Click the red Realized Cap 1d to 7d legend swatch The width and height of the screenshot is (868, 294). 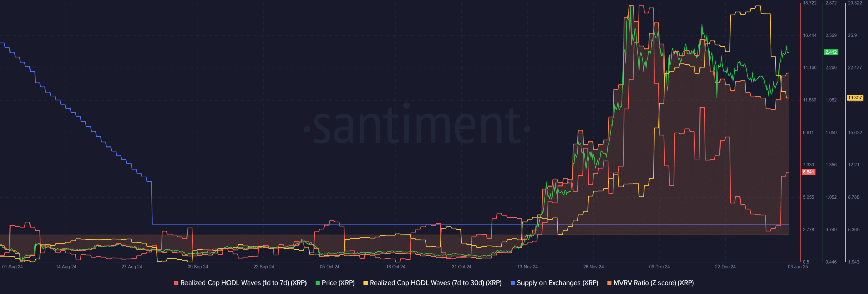point(176,283)
